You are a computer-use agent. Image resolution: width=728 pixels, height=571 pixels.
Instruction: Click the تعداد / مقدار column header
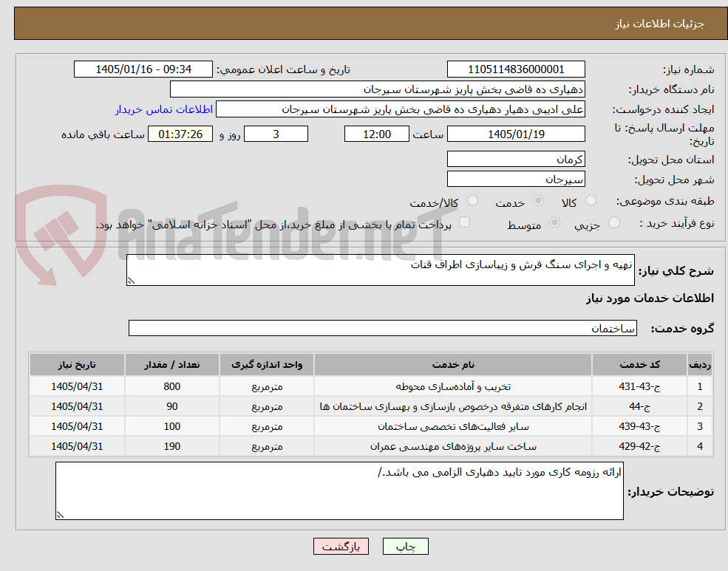tap(171, 365)
